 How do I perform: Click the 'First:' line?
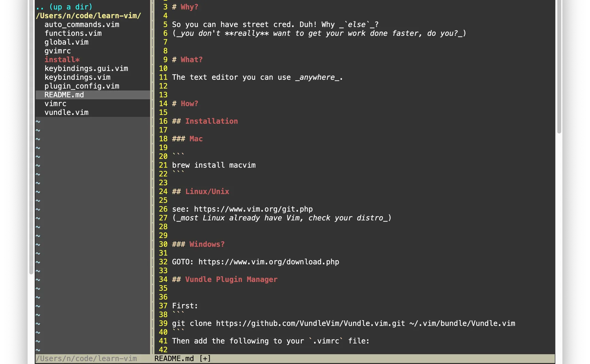(x=185, y=306)
